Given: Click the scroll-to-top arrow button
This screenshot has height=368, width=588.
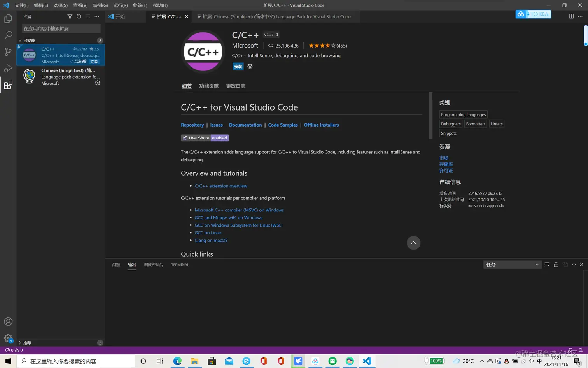Looking at the screenshot, I should (413, 243).
